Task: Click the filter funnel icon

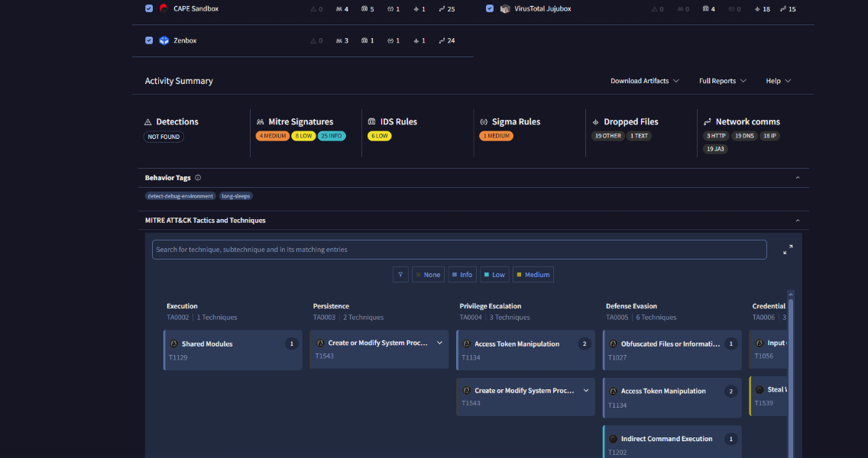Action: [400, 275]
